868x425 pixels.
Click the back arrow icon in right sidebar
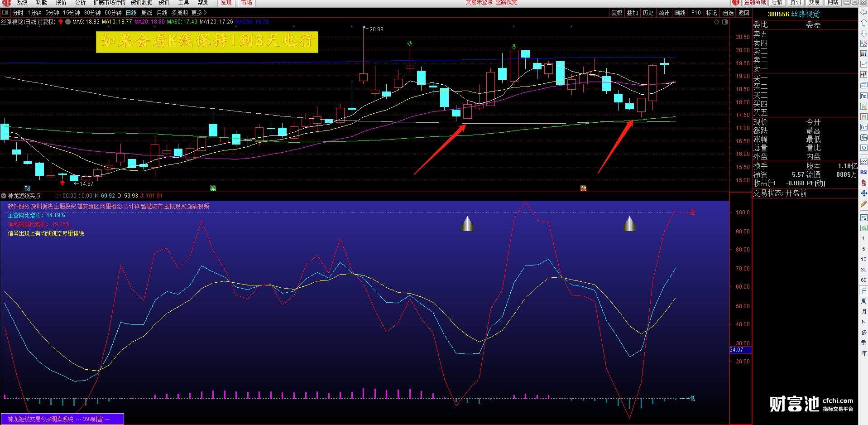tap(863, 13)
